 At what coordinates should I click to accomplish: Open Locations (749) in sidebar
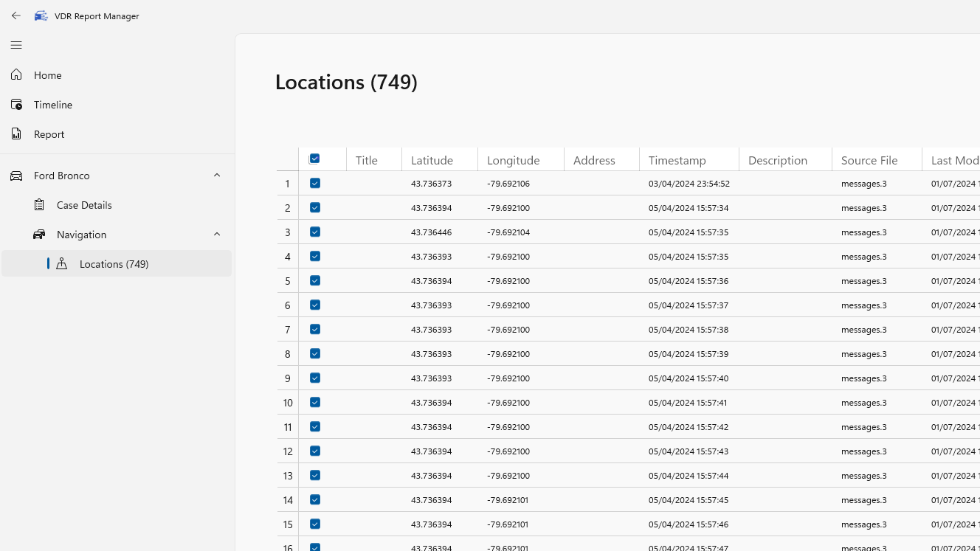tap(114, 264)
